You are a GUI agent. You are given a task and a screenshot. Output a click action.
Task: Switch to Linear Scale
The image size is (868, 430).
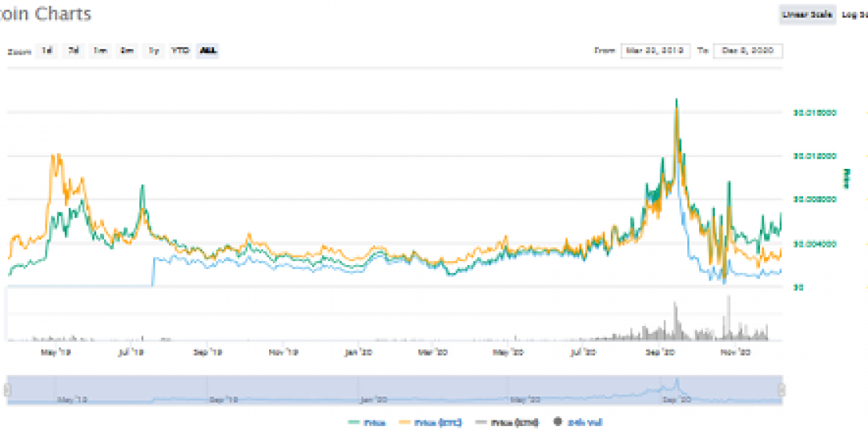pyautogui.click(x=805, y=14)
